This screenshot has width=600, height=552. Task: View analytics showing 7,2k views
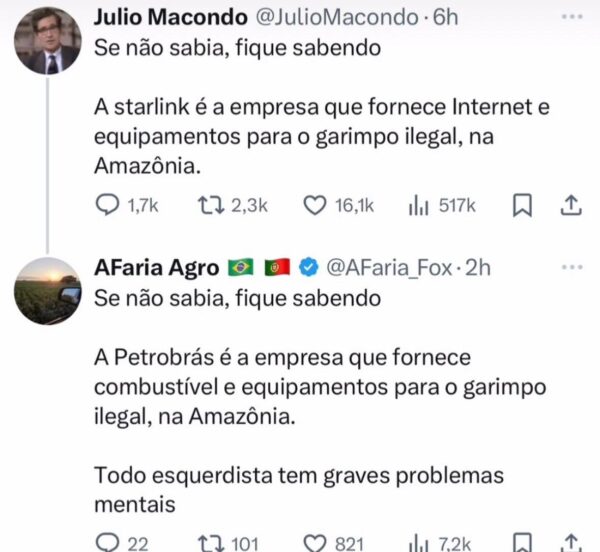(418, 543)
